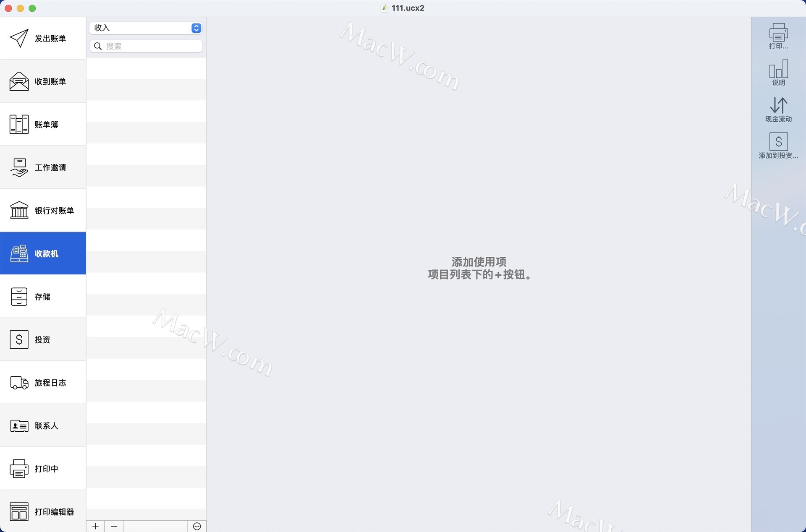Click the 搜索 search field

(x=146, y=46)
